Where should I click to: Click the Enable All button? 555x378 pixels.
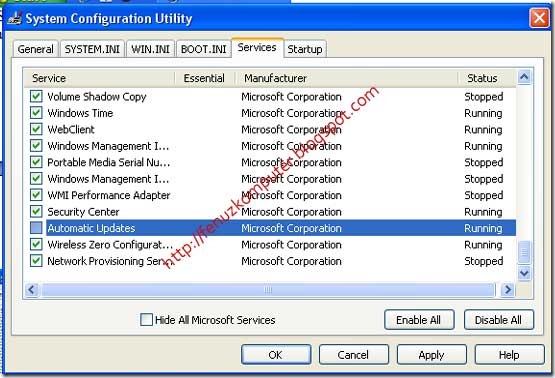point(419,320)
